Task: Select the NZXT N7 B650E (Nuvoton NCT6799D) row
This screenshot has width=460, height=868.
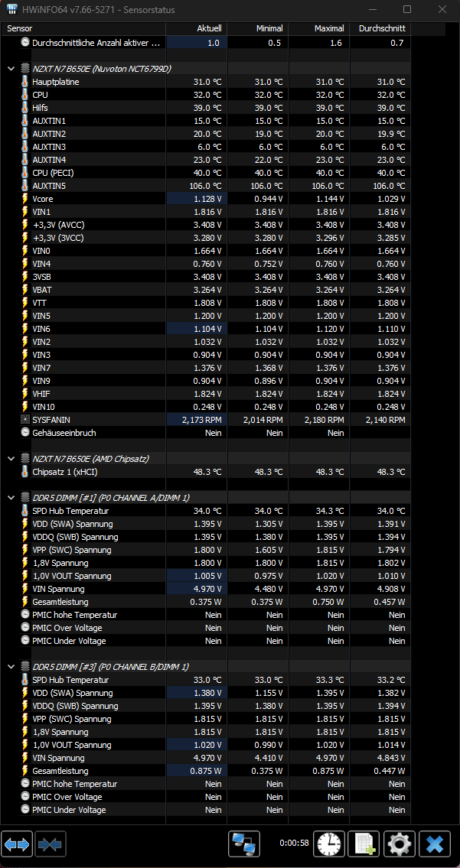Action: 207,69
